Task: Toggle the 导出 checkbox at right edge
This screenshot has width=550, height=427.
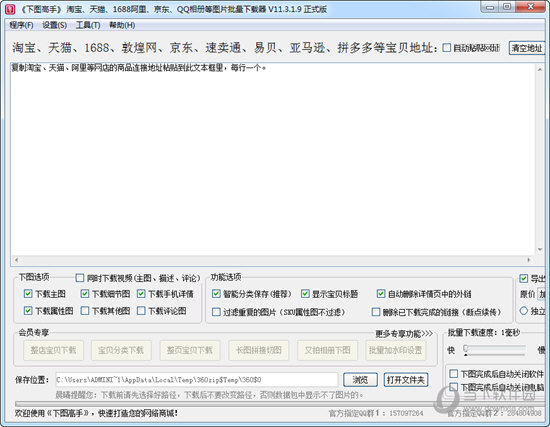Action: pyautogui.click(x=524, y=279)
